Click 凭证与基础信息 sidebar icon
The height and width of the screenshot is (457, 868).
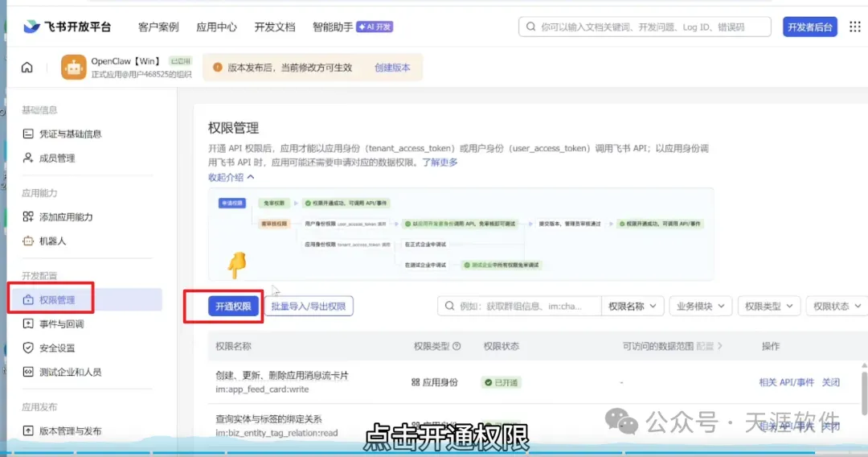[27, 134]
